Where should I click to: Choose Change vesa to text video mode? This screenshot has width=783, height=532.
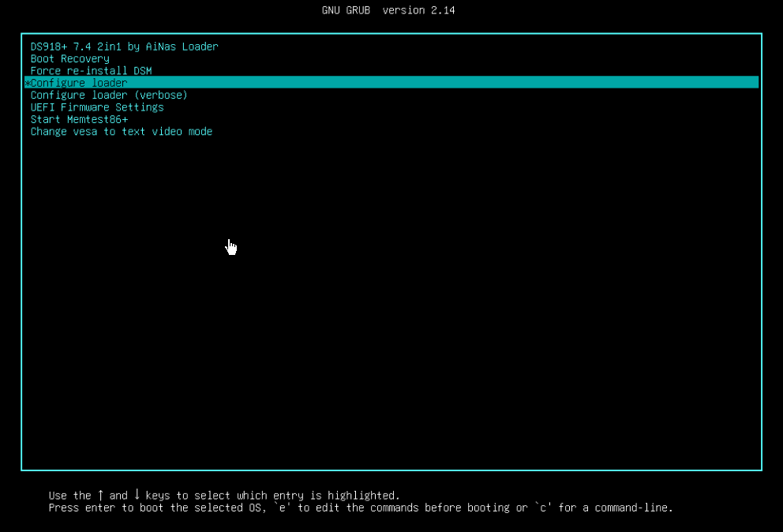point(122,131)
